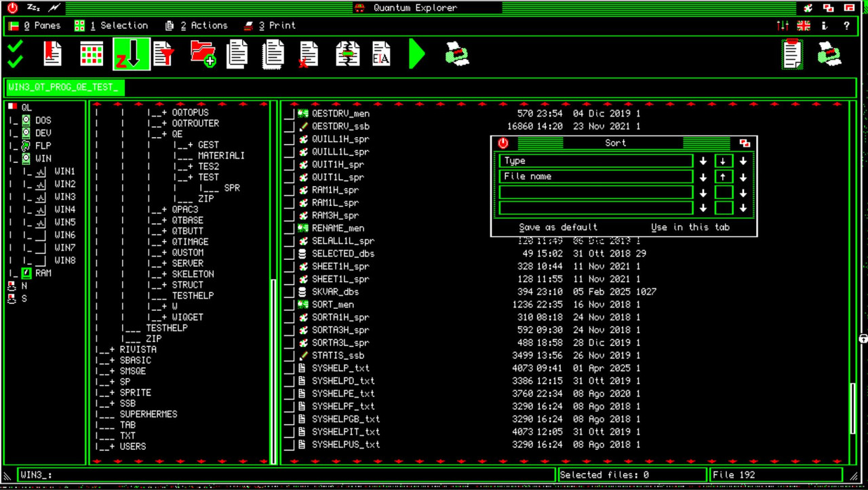Toggle the Type row sort direction box
Viewport: 868px width, 490px height.
(x=724, y=161)
